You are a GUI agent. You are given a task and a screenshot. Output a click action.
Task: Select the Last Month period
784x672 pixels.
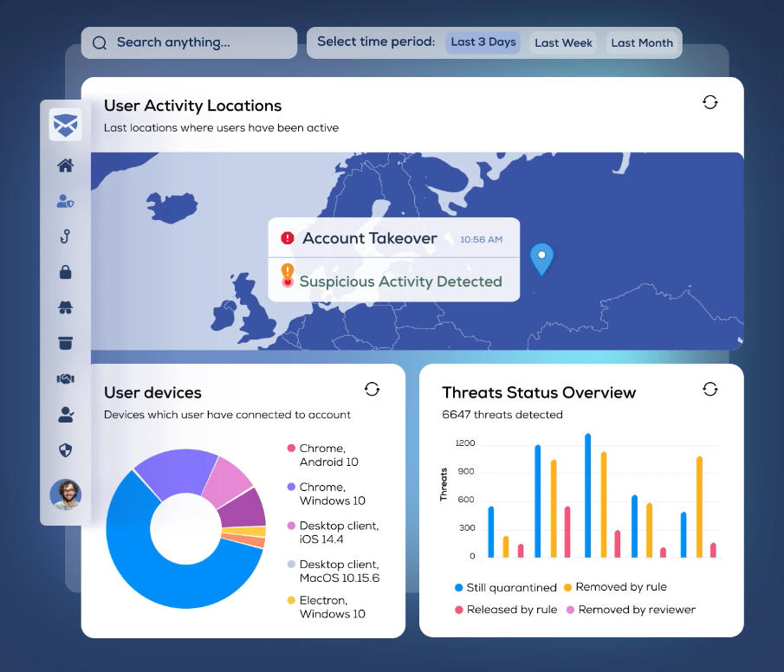tap(642, 43)
